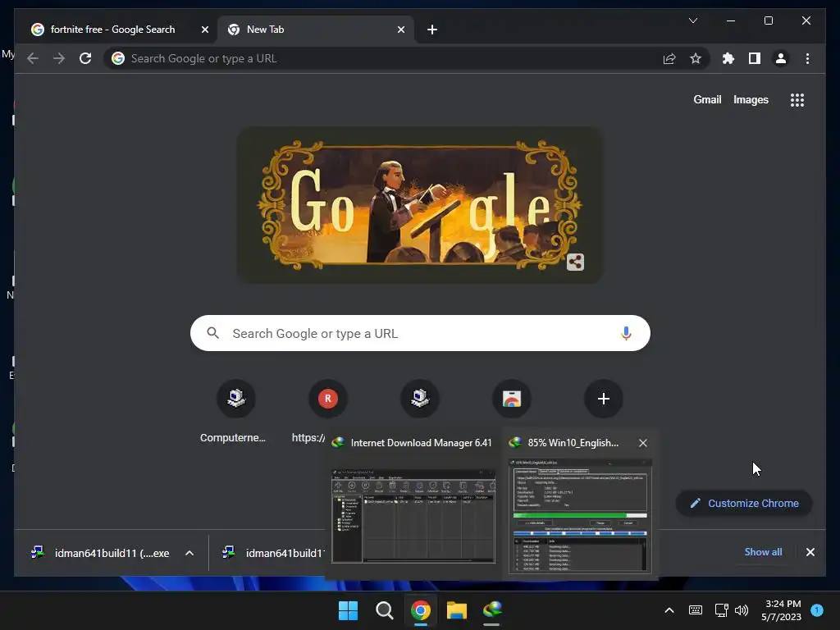Screen dimensions: 840x630
Task: Share this page icon in address bar
Action: 669,58
